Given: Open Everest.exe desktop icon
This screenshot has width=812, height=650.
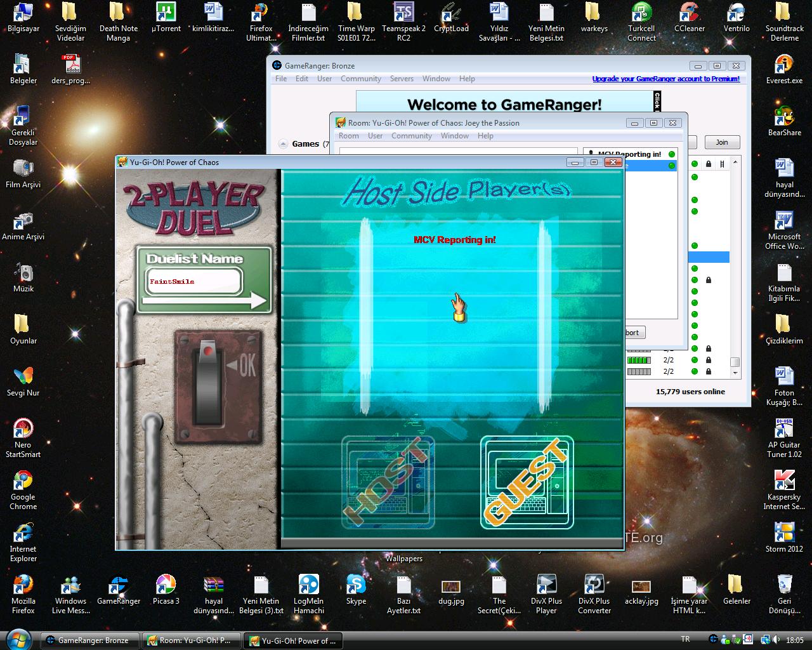Looking at the screenshot, I should tap(785, 70).
